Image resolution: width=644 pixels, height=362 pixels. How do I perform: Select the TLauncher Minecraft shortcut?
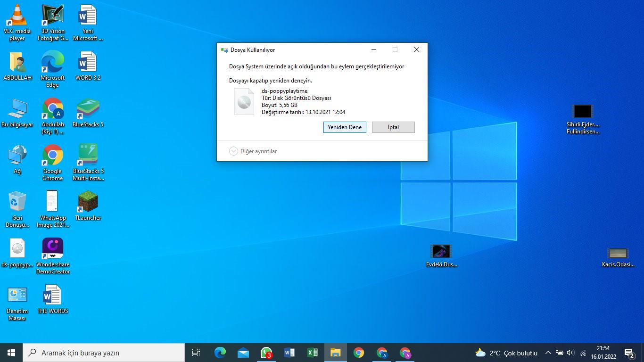coord(88,206)
